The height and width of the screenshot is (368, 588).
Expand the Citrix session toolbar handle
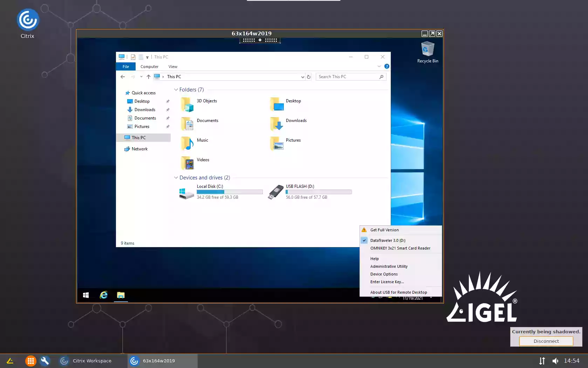tap(260, 40)
